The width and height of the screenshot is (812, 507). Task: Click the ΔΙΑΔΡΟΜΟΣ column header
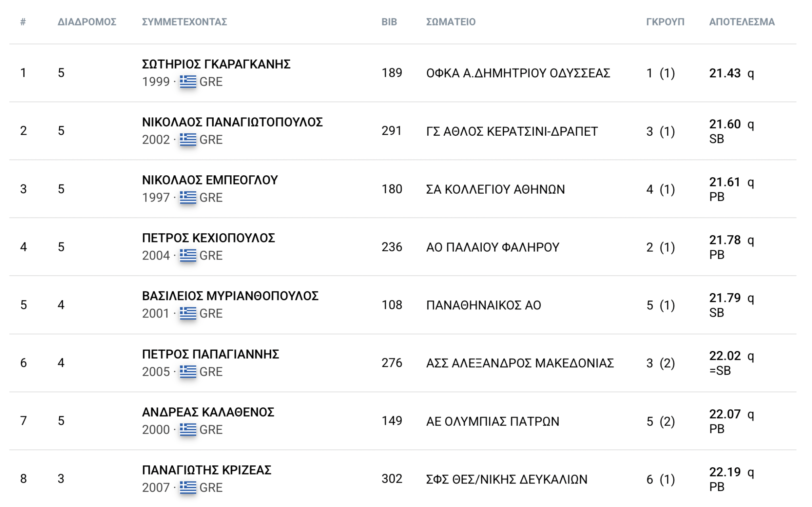(x=87, y=22)
